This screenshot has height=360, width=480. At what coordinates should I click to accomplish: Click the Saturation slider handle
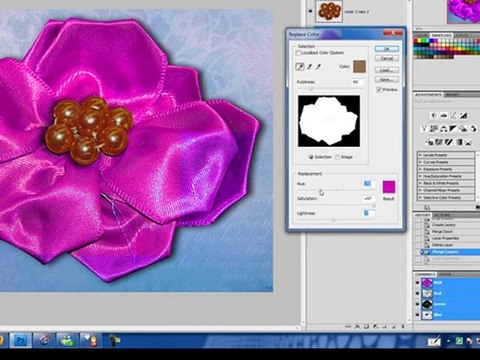point(374,205)
